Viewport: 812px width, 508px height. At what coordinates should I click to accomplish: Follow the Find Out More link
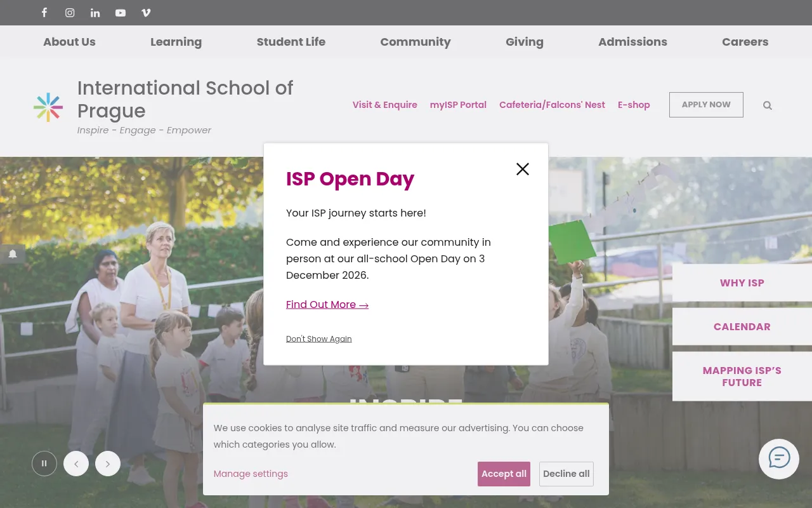pos(327,305)
